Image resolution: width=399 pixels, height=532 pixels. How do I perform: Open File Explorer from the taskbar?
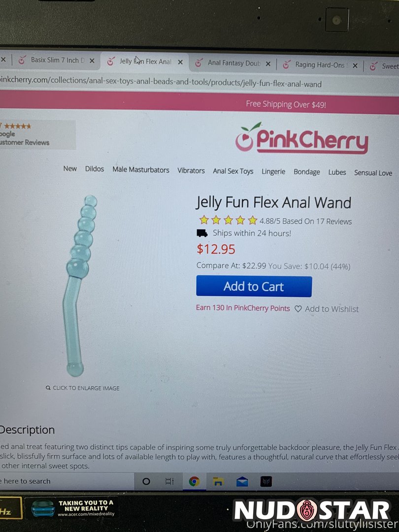[218, 481]
